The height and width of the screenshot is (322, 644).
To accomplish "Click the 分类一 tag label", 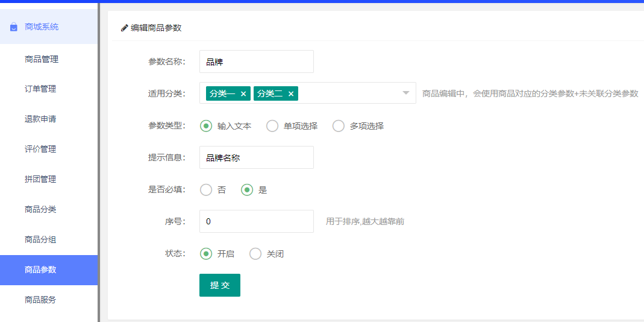I will [222, 93].
